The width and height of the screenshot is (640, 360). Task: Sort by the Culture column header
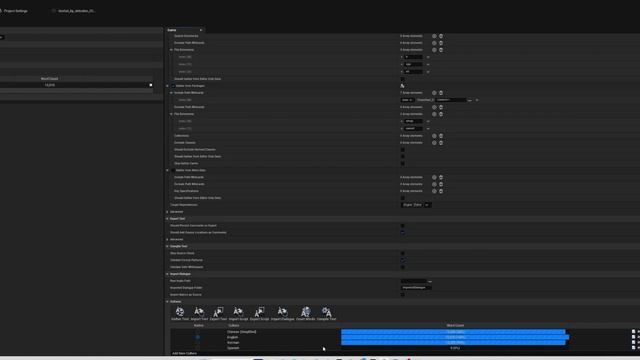(233, 325)
